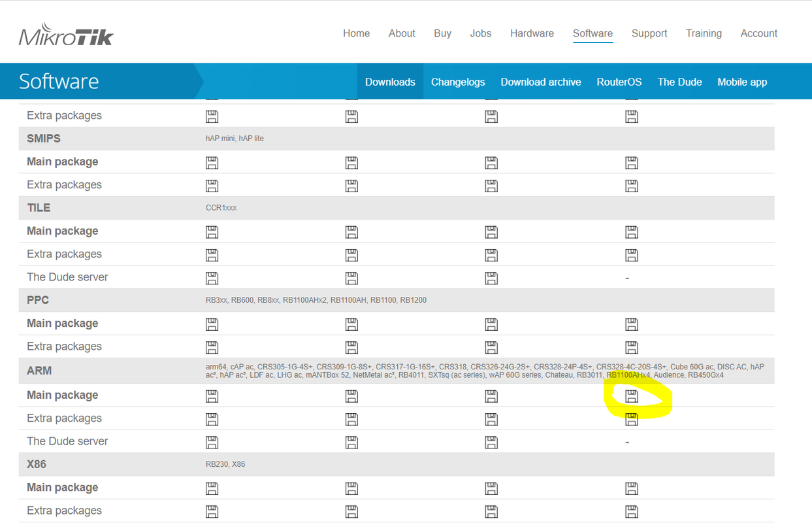Open the Download archive tab
Image resolution: width=812 pixels, height=523 pixels.
pos(541,82)
